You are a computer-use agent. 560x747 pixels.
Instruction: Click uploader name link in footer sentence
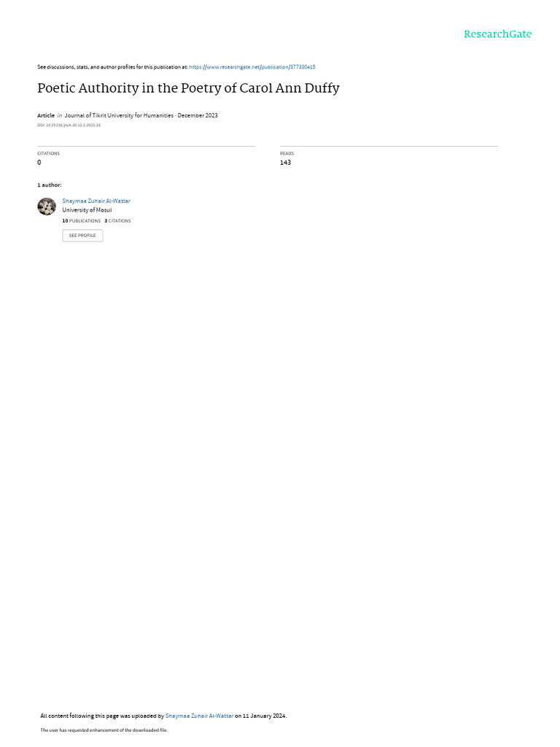pos(199,716)
